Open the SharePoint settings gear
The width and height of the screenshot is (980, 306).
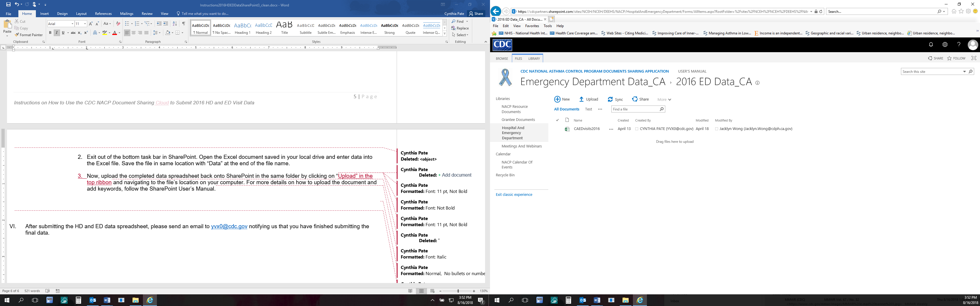[x=945, y=45]
